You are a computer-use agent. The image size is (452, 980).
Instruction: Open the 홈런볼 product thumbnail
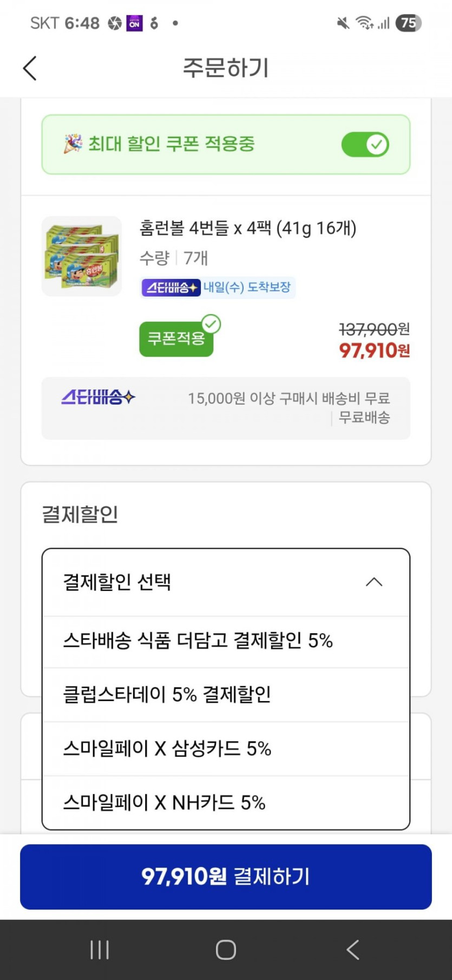coord(82,256)
